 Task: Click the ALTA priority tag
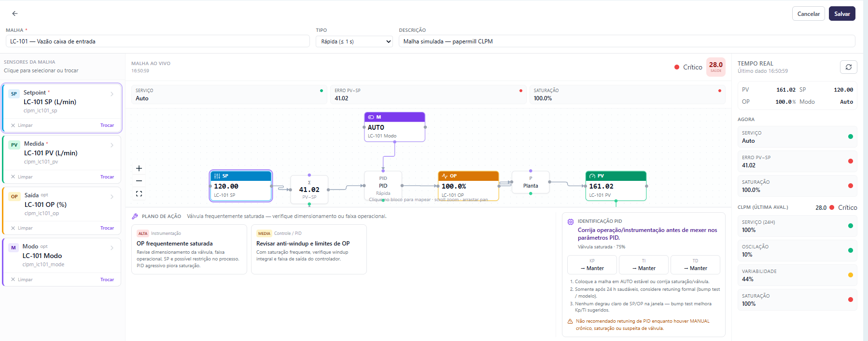[x=143, y=233]
